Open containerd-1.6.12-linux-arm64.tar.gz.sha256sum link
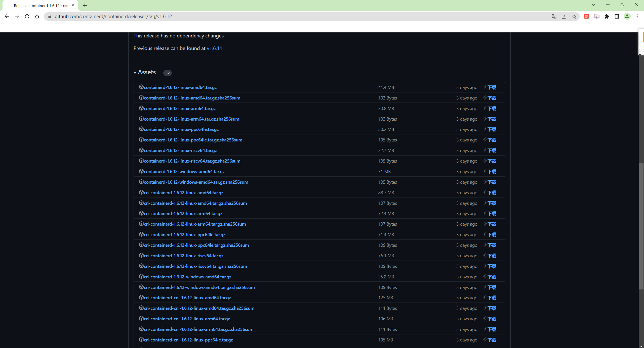This screenshot has height=348, width=644. click(191, 119)
